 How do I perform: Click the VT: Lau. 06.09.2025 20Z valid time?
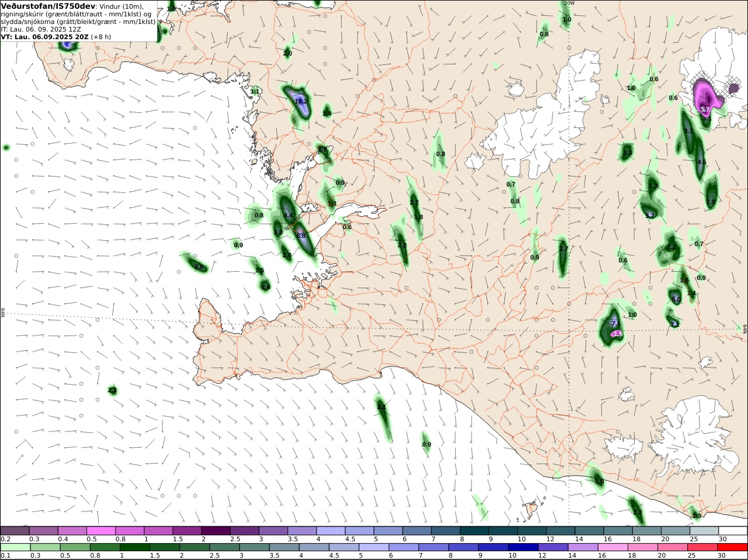point(45,37)
